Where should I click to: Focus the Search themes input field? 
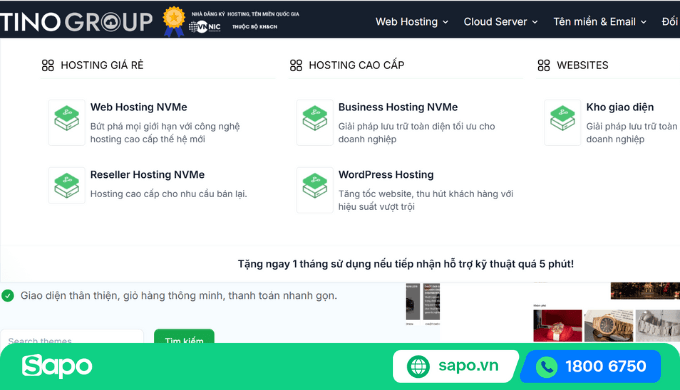pyautogui.click(x=72, y=337)
